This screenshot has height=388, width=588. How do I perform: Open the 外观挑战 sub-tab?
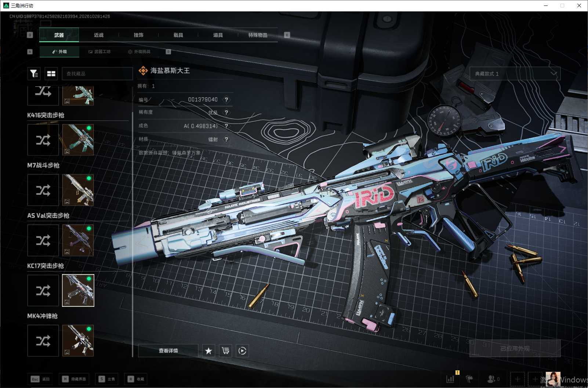click(x=139, y=51)
